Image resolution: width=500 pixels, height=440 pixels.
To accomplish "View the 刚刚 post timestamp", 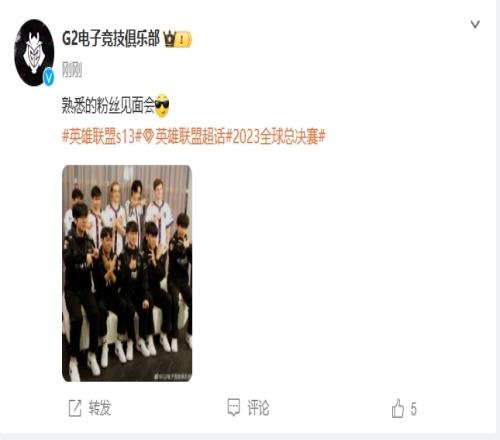I will click(72, 70).
